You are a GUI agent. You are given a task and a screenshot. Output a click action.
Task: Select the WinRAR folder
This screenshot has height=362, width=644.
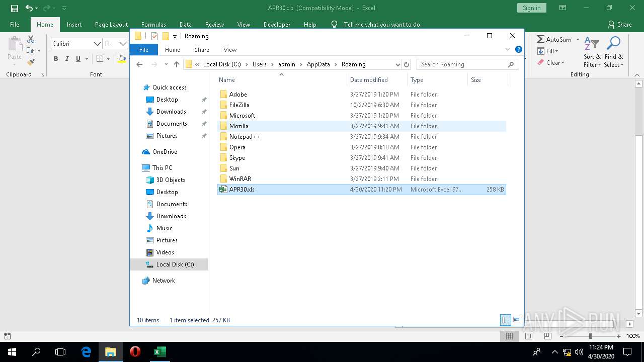click(361, 179)
